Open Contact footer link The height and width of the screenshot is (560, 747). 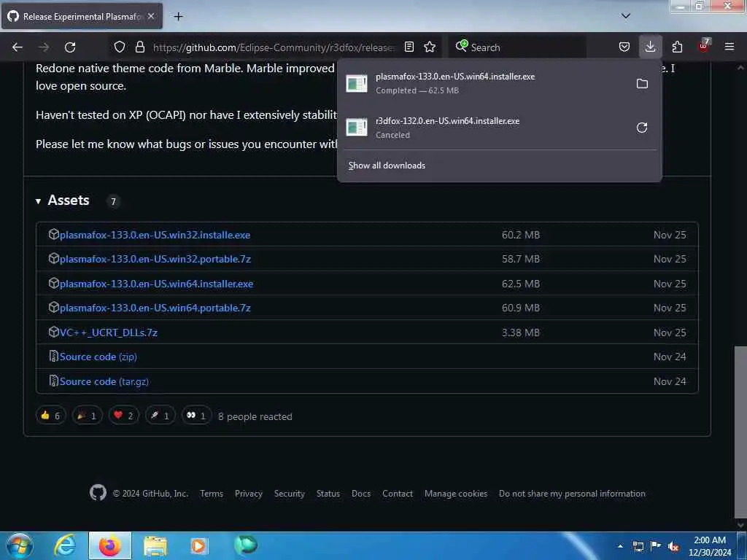click(x=398, y=494)
